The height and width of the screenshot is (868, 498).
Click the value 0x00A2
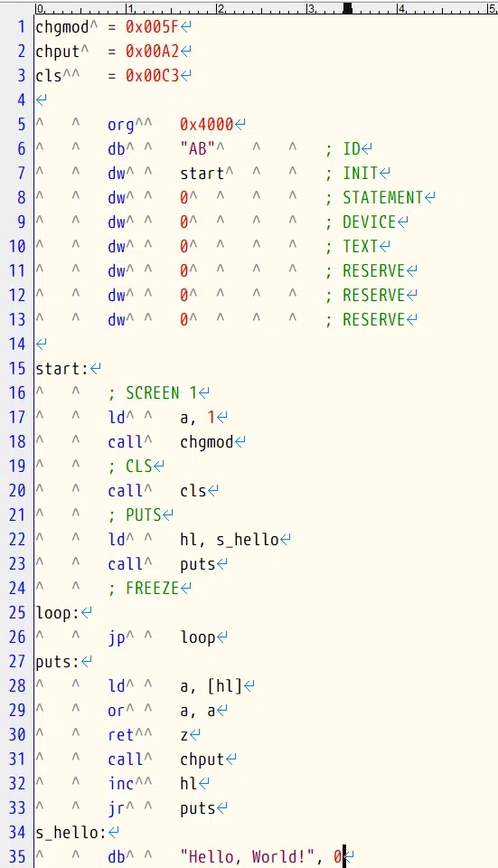pyautogui.click(x=152, y=51)
